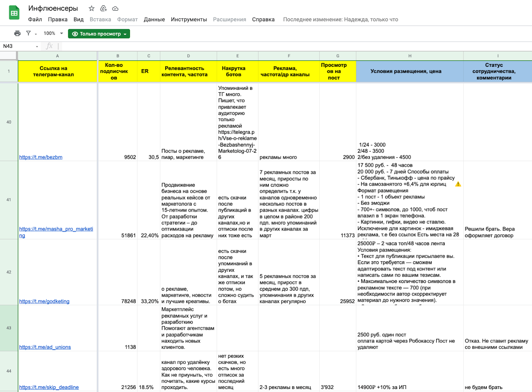Image resolution: width=532 pixels, height=392 pixels.
Task: Click the cell '2-3 рекламы в месяц'
Action: tap(289, 371)
